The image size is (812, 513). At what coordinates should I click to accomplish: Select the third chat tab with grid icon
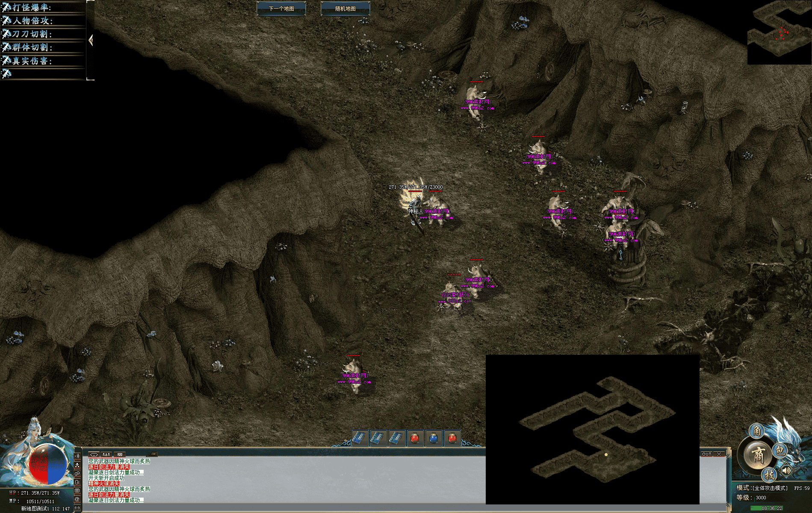coord(120,454)
